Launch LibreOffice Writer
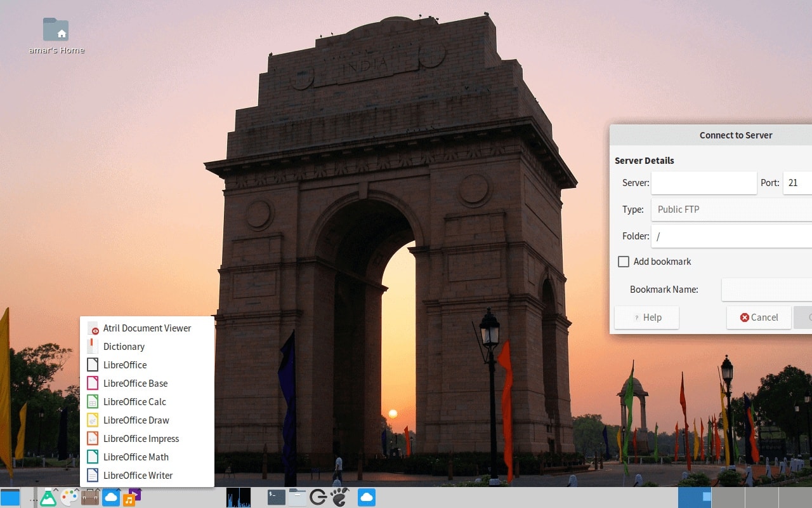 coord(147,476)
